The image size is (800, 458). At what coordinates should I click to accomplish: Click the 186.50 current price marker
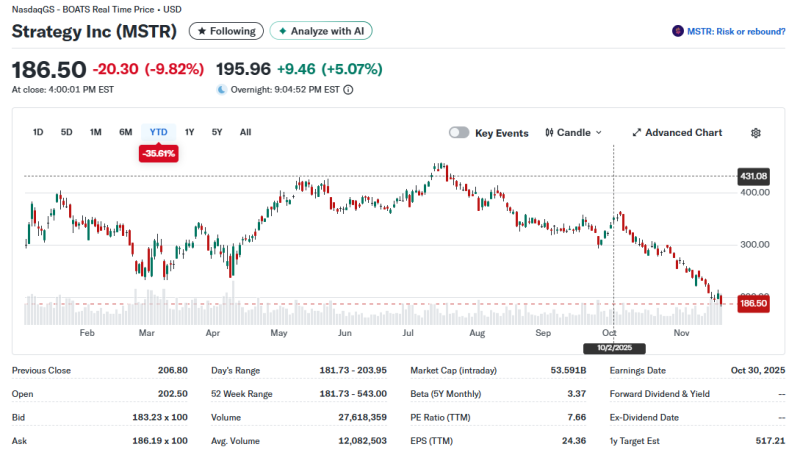754,303
